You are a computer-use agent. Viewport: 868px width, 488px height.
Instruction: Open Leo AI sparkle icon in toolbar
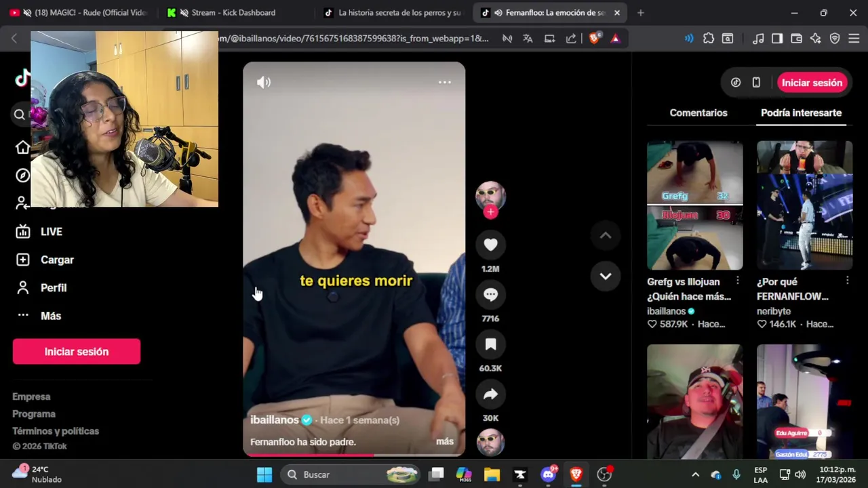[x=816, y=39]
